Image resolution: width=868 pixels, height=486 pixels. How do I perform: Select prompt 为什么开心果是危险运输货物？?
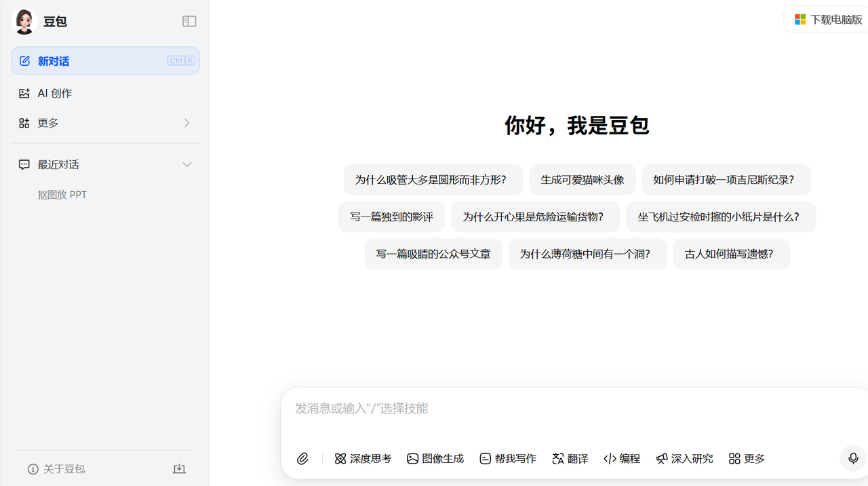pyautogui.click(x=535, y=217)
